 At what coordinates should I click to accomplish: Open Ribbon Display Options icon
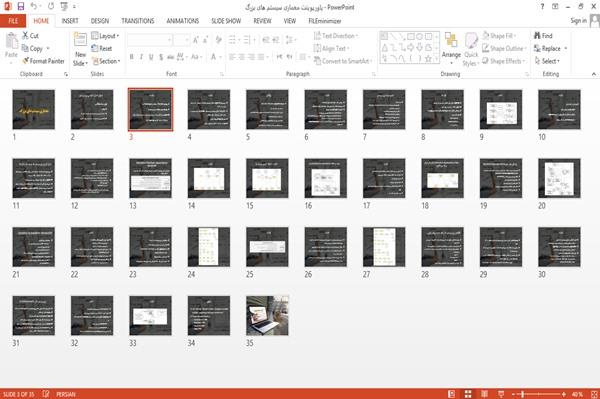pos(555,7)
